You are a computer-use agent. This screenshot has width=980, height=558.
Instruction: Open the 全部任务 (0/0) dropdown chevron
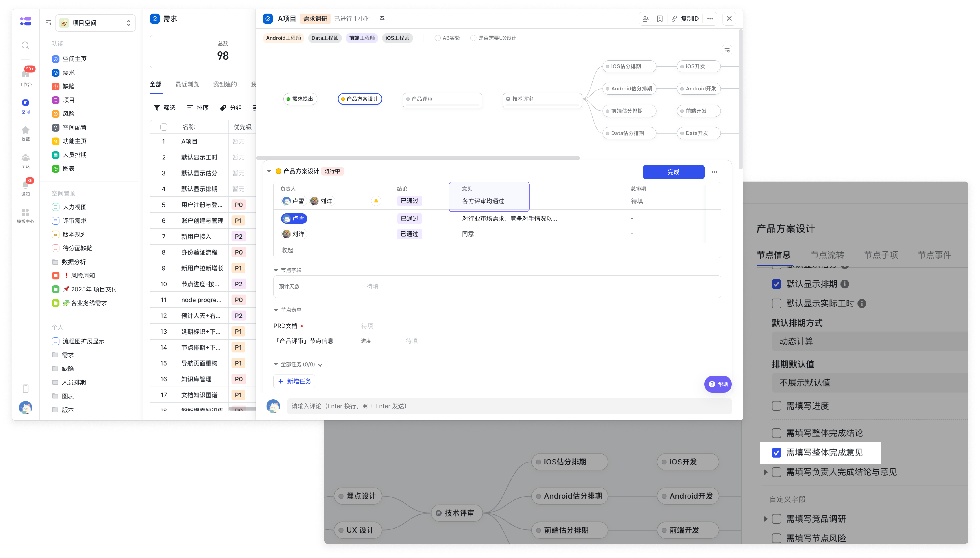(320, 365)
